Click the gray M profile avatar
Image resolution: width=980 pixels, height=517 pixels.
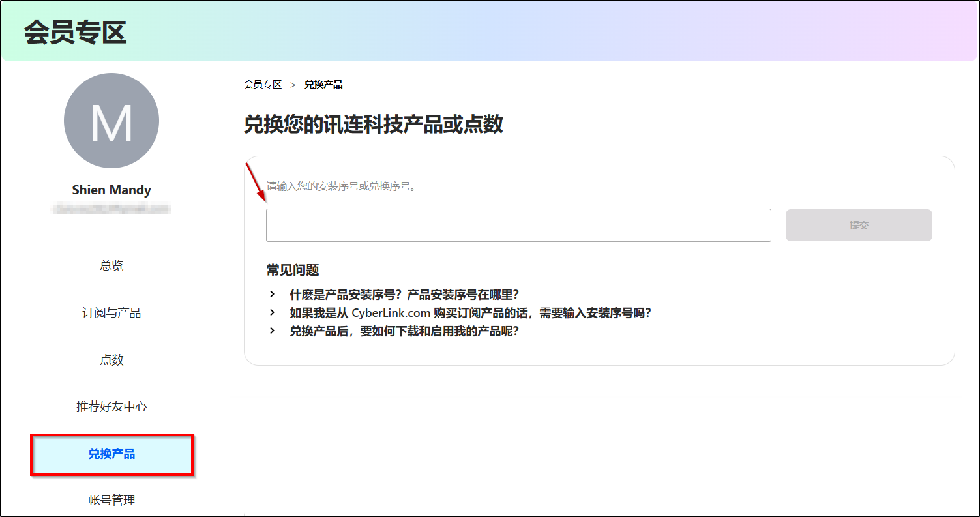click(x=111, y=121)
